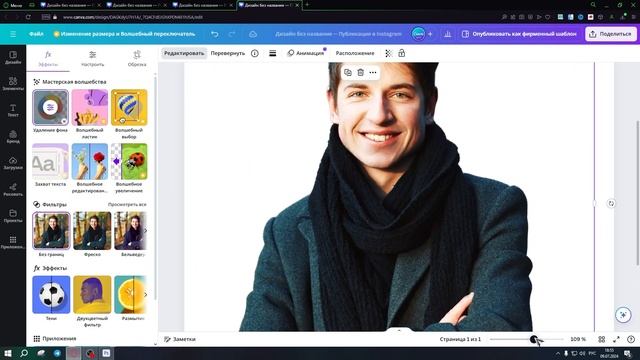Click the Редактировать toolbar button
Image resolution: width=640 pixels, height=360 pixels.
(x=184, y=53)
